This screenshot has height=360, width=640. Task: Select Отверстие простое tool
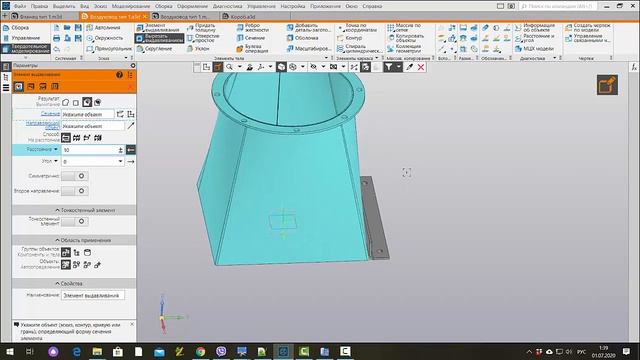click(203, 38)
